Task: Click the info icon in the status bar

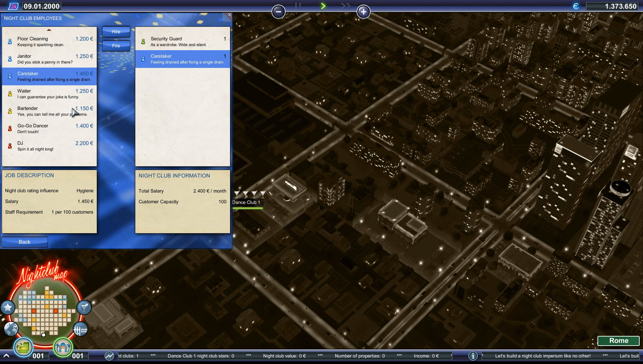Action: click(473, 356)
